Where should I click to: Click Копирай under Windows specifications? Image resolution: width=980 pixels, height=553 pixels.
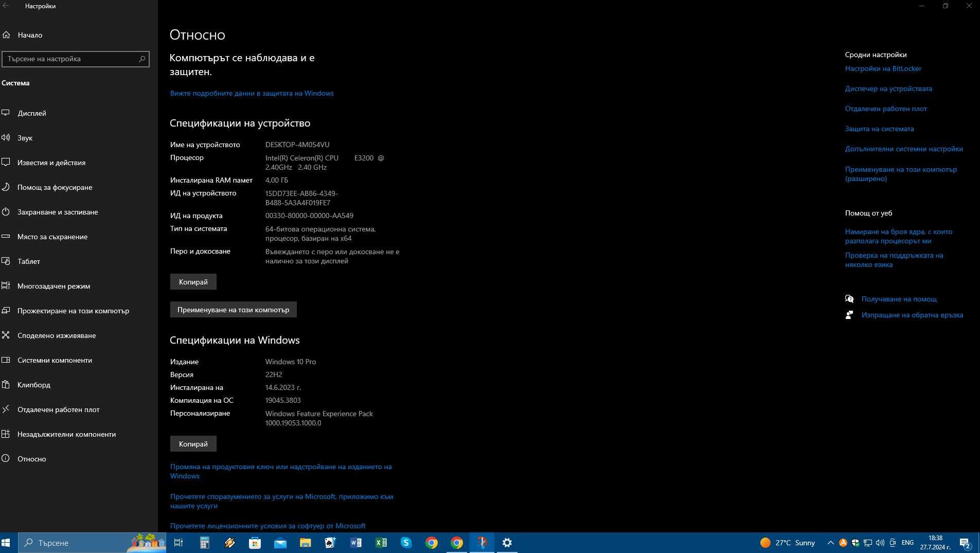tap(193, 444)
